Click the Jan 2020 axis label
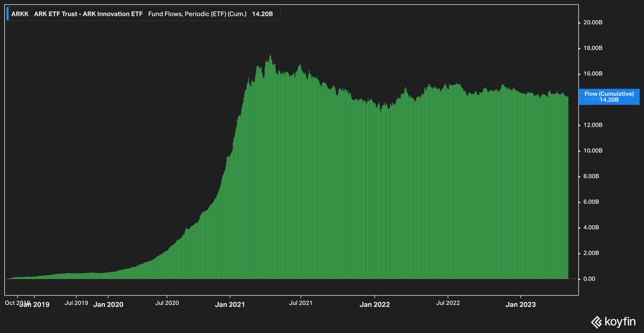 click(x=108, y=305)
